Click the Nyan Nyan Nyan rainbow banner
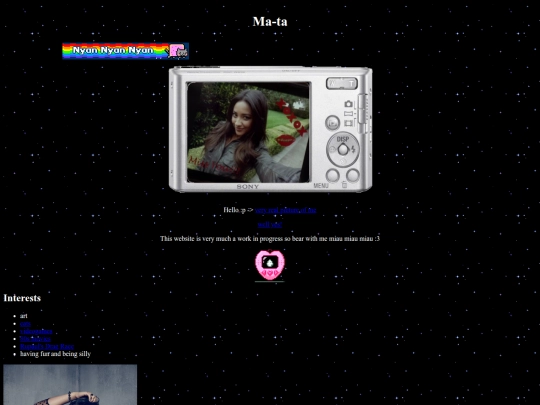This screenshot has width=540, height=405. 125,51
